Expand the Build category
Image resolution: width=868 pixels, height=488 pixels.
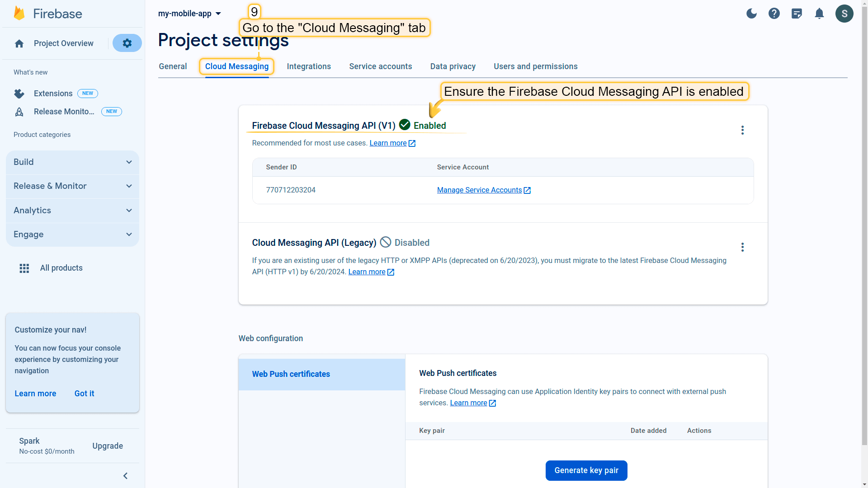point(72,162)
